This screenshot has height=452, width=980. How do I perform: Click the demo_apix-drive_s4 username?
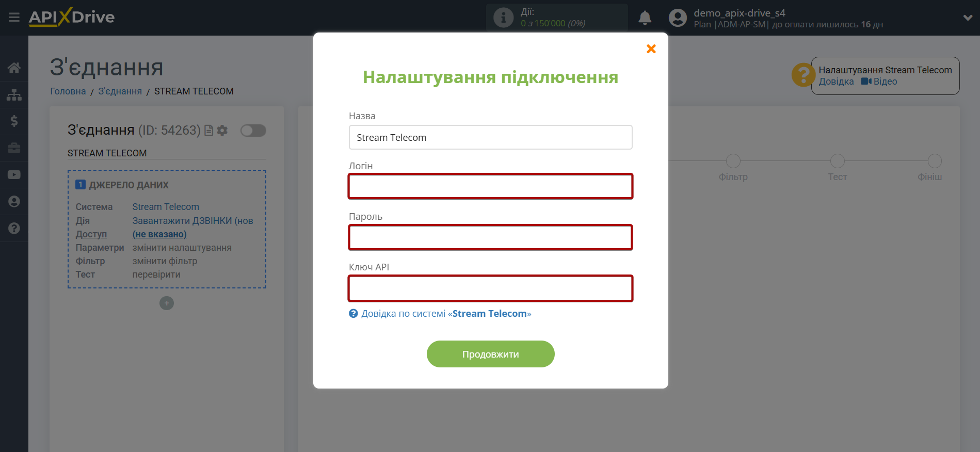(739, 13)
